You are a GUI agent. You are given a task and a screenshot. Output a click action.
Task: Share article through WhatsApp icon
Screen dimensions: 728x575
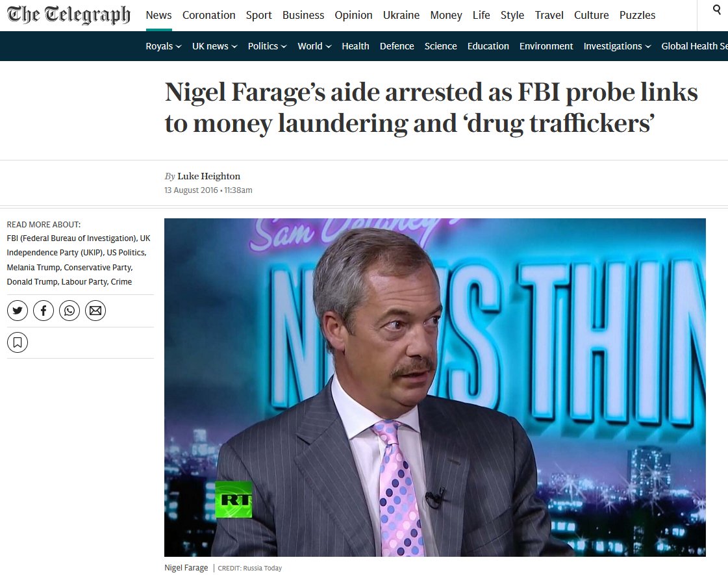(x=69, y=311)
